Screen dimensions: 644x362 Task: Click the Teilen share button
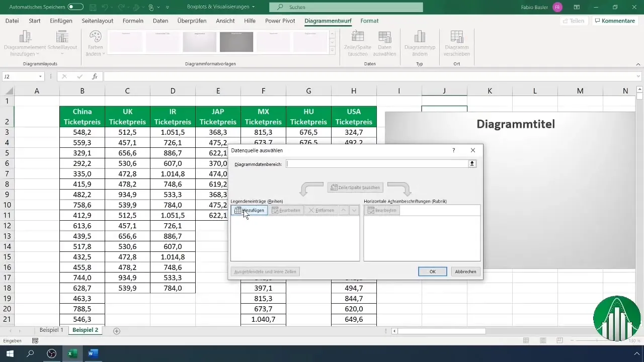(x=574, y=21)
